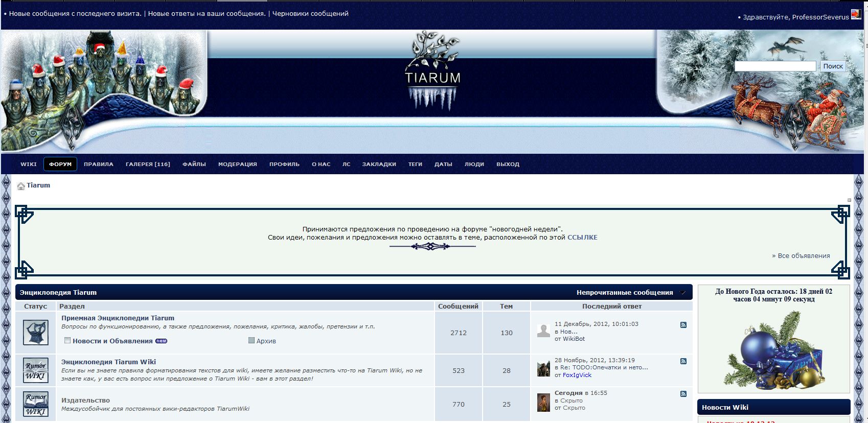The width and height of the screenshot is (868, 423).
Task: Click the logout icon beside ProfessorSeverus
Action: (x=856, y=14)
